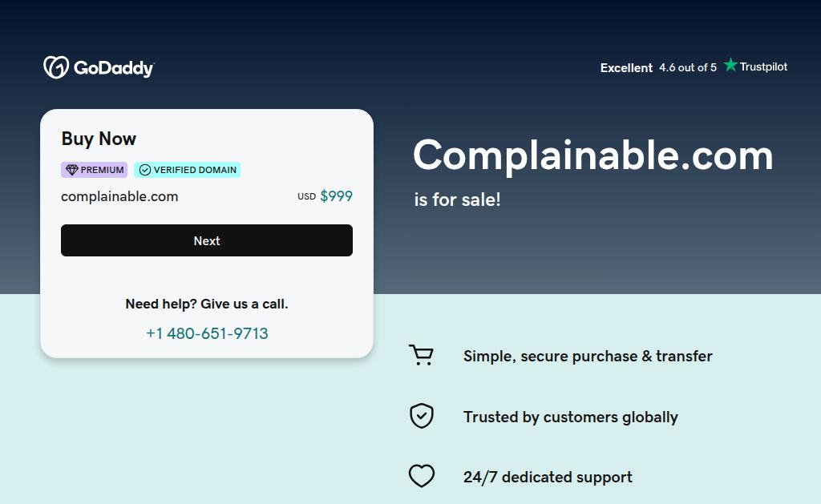Click the Complainable.com large heading
Screen dimensions: 821x504
click(x=592, y=155)
